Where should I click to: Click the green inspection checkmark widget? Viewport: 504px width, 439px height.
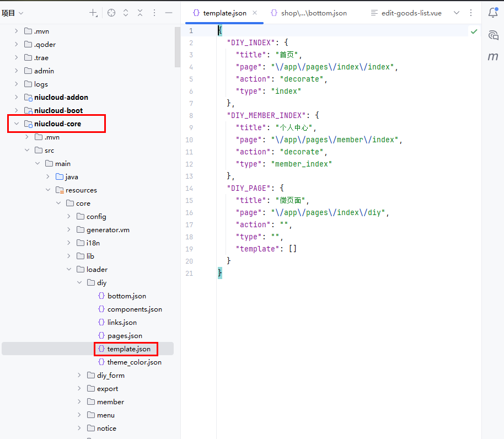coord(474,31)
